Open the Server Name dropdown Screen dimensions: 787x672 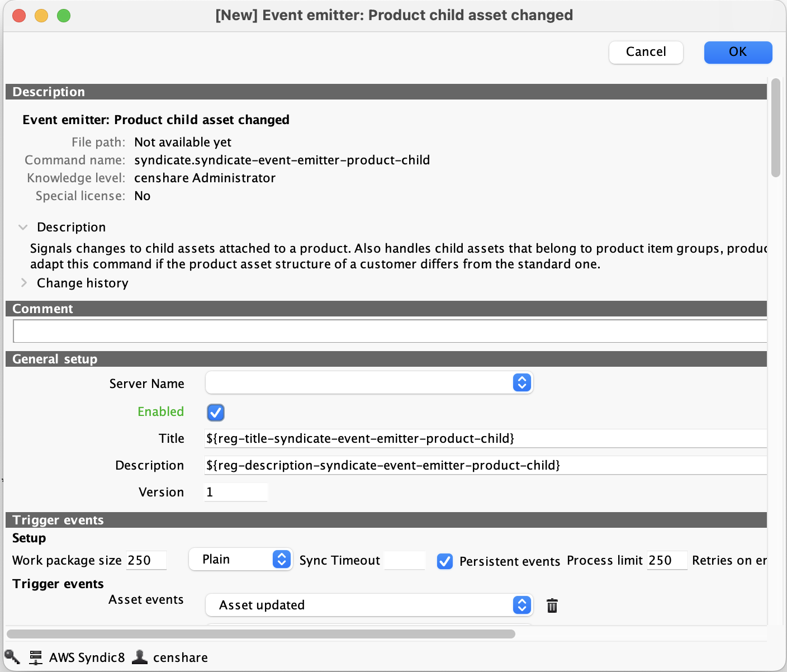click(x=369, y=383)
